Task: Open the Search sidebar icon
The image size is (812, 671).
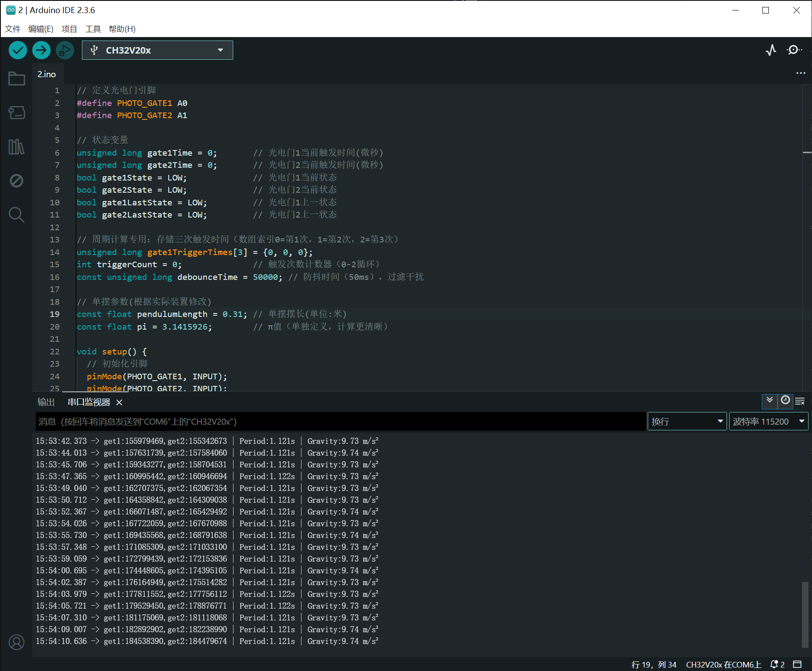Action: 17,215
